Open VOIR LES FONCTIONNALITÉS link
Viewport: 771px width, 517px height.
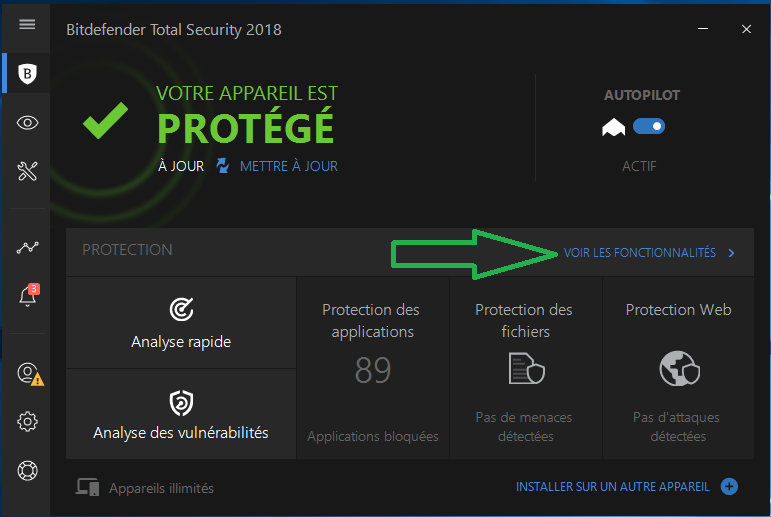pos(639,253)
